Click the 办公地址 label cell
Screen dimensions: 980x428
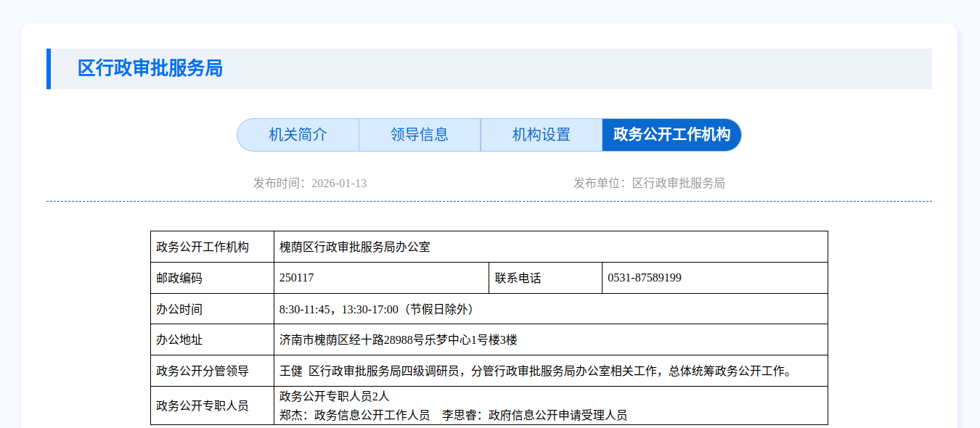(x=180, y=339)
